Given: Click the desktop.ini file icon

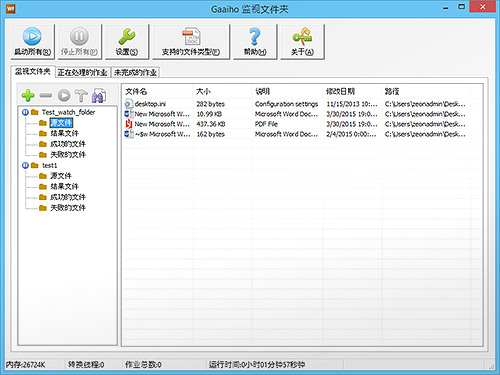Looking at the screenshot, I should tap(129, 104).
